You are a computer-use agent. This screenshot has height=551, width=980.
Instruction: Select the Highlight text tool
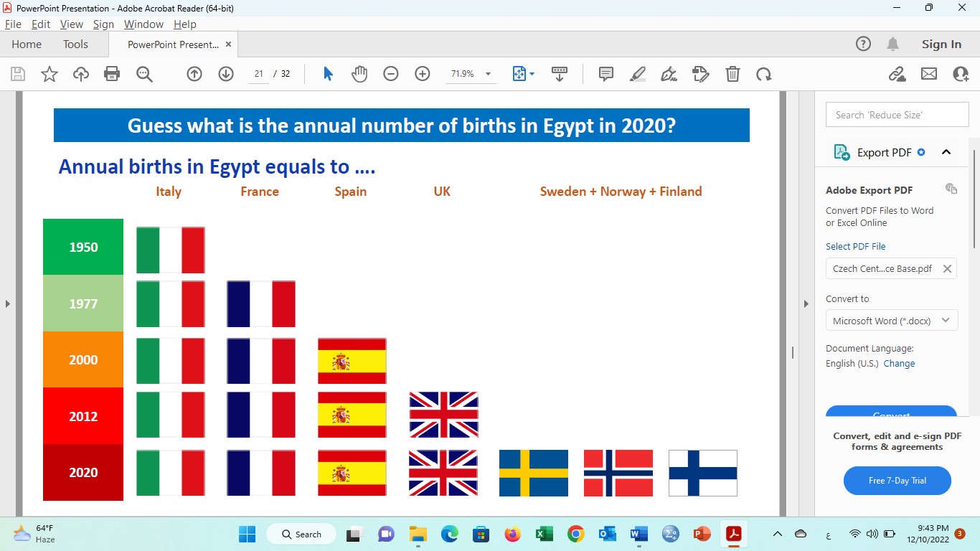coord(637,74)
